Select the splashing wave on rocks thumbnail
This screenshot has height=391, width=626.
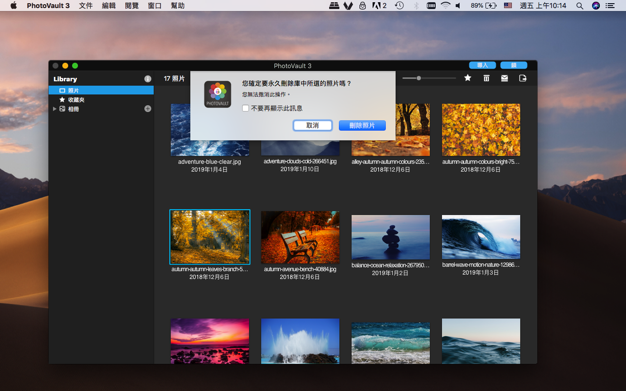pos(300,341)
